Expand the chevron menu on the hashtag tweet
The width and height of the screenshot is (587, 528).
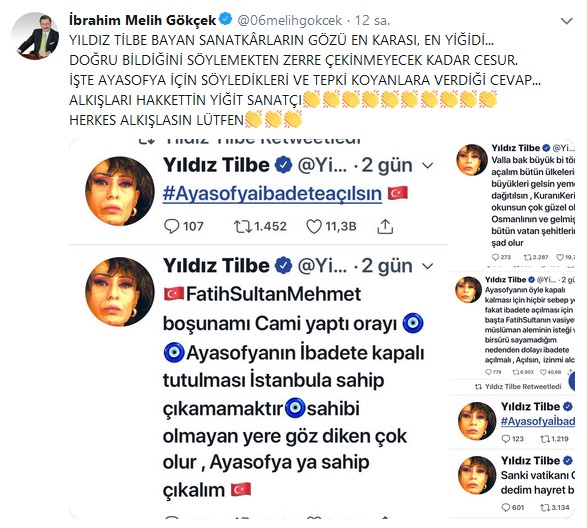point(428,166)
